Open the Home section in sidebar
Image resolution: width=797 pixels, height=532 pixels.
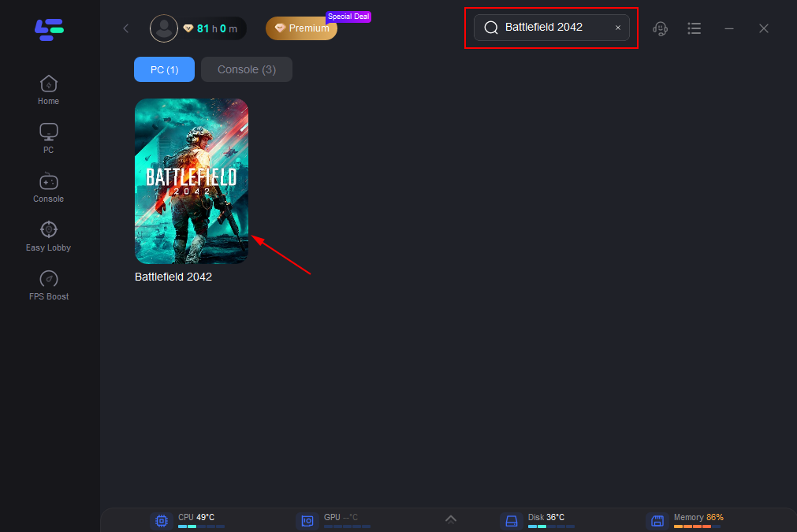pos(48,90)
